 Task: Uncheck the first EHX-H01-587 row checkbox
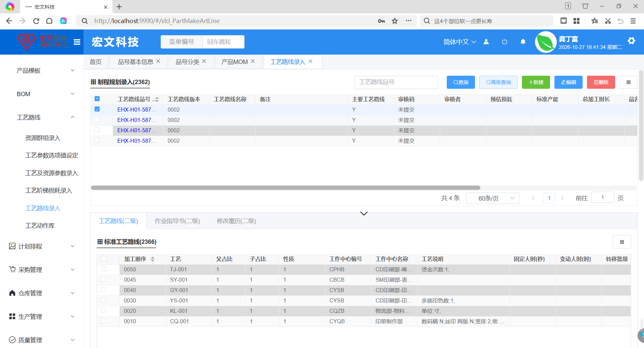tap(97, 109)
